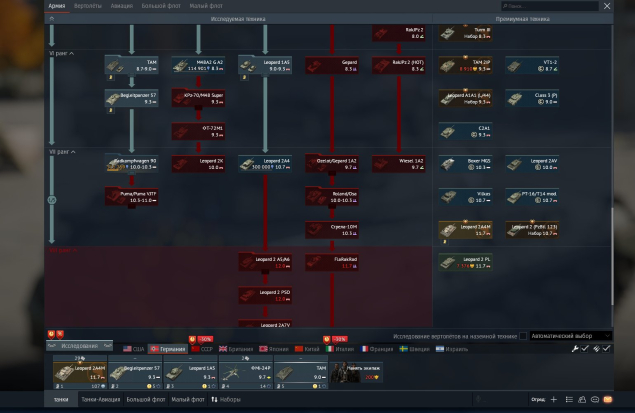Viewport: 635px width, 413px height.
Task: Select the premium Leopard 2AV card
Action: tap(532, 164)
